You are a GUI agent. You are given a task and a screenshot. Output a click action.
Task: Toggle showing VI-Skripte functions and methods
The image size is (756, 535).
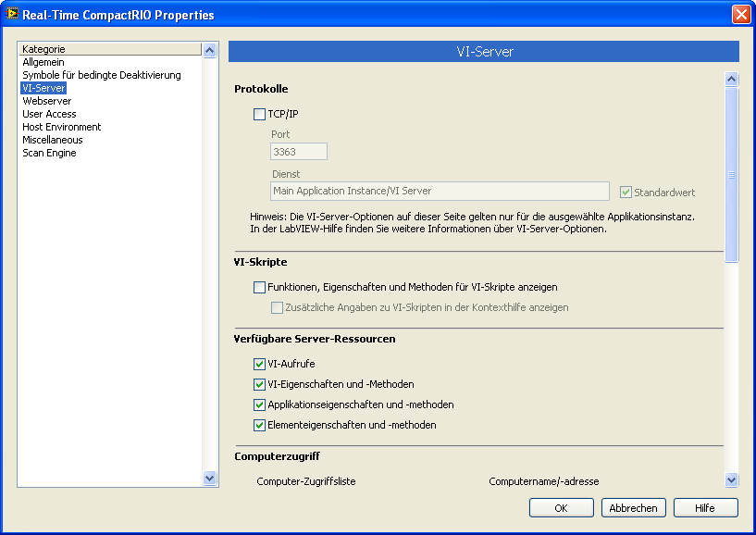coord(259,287)
